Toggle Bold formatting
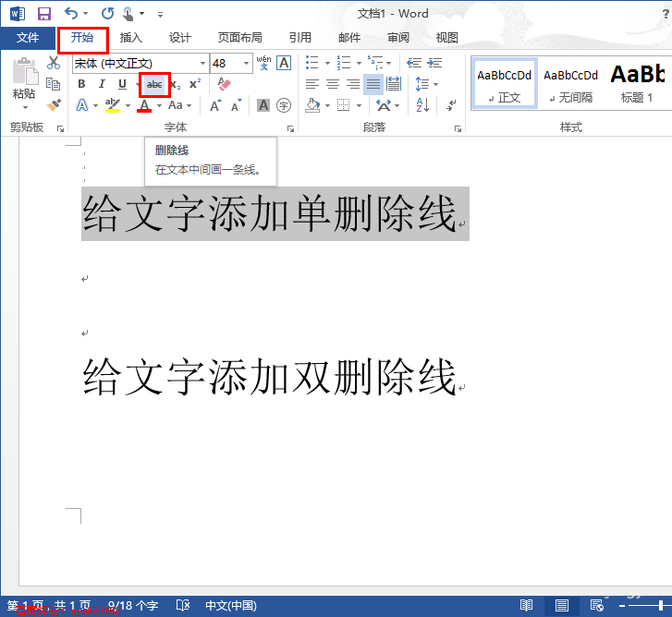This screenshot has width=672, height=617. 81,84
